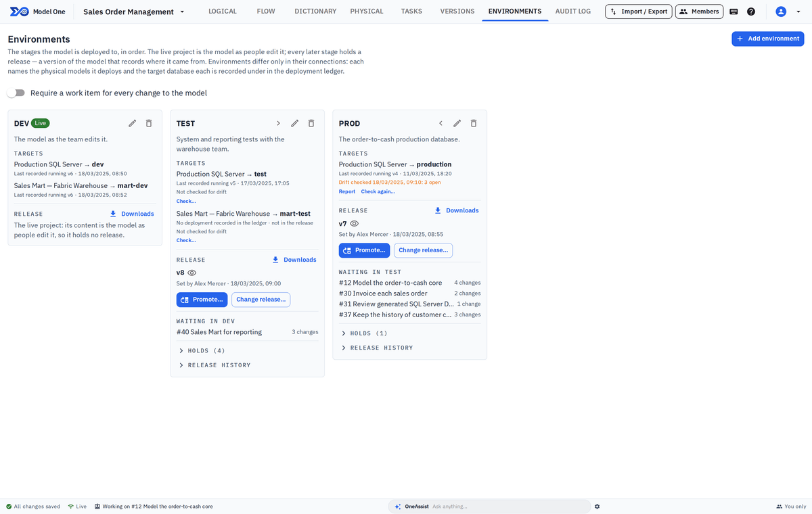Open the PHYSICAL tab
Viewport: 812px width, 514px height.
click(x=367, y=11)
